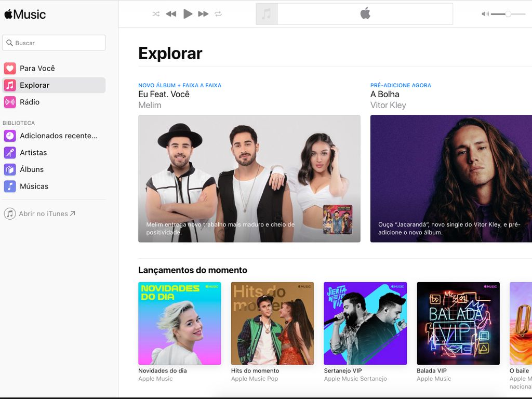Select Explorar in the sidebar
The image size is (532, 399).
54,85
